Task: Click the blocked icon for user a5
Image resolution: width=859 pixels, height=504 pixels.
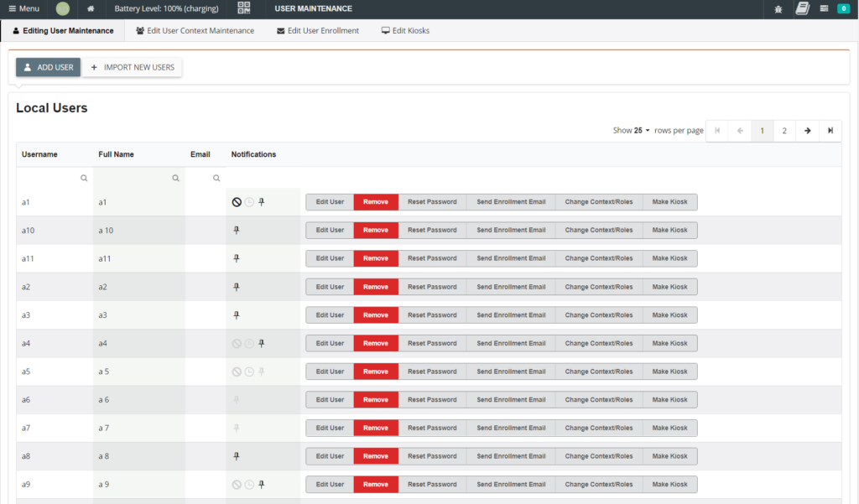Action: pos(237,372)
